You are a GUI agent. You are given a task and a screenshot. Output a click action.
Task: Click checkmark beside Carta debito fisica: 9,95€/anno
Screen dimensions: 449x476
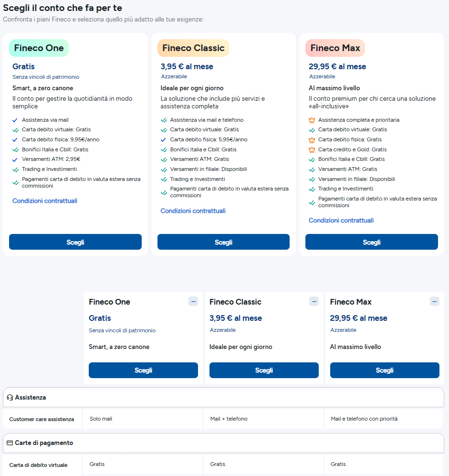(x=15, y=140)
